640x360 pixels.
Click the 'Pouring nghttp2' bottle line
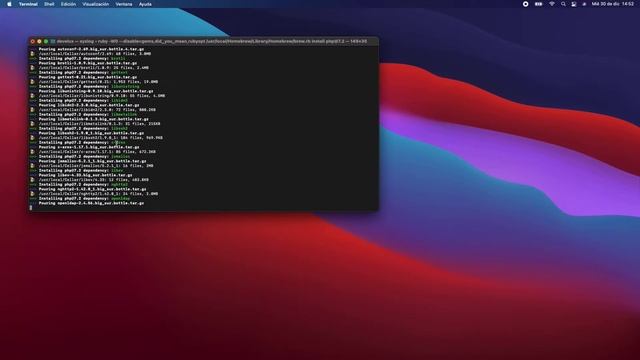[92, 189]
